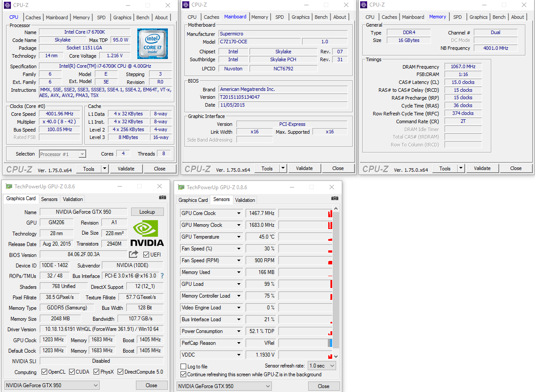Toggle the CUDA checkbox
This screenshot has height=392, width=535.
72,372
